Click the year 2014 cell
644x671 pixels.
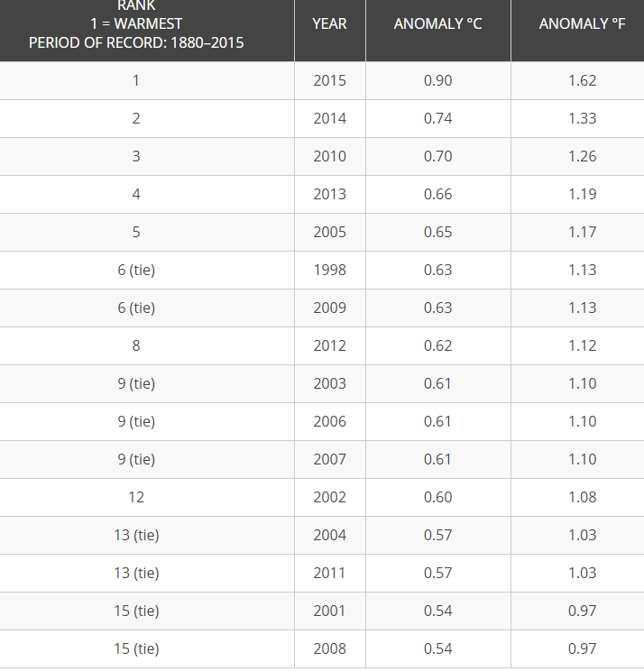(x=329, y=118)
